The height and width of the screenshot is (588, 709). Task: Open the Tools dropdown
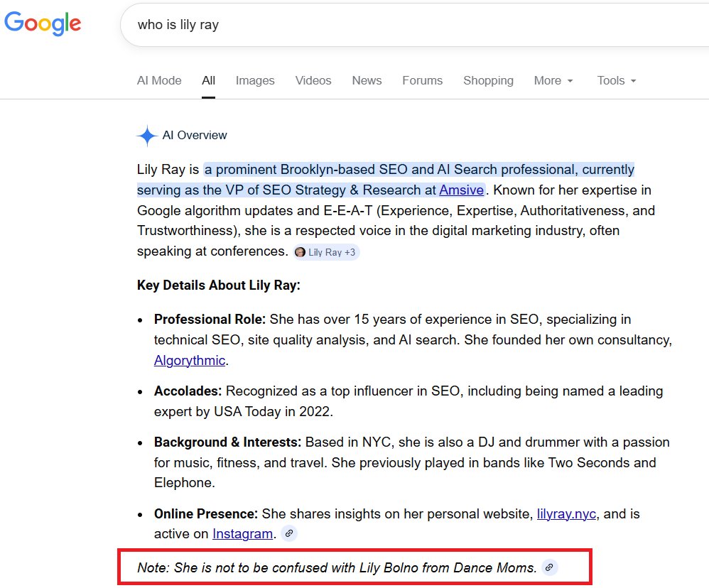click(617, 80)
